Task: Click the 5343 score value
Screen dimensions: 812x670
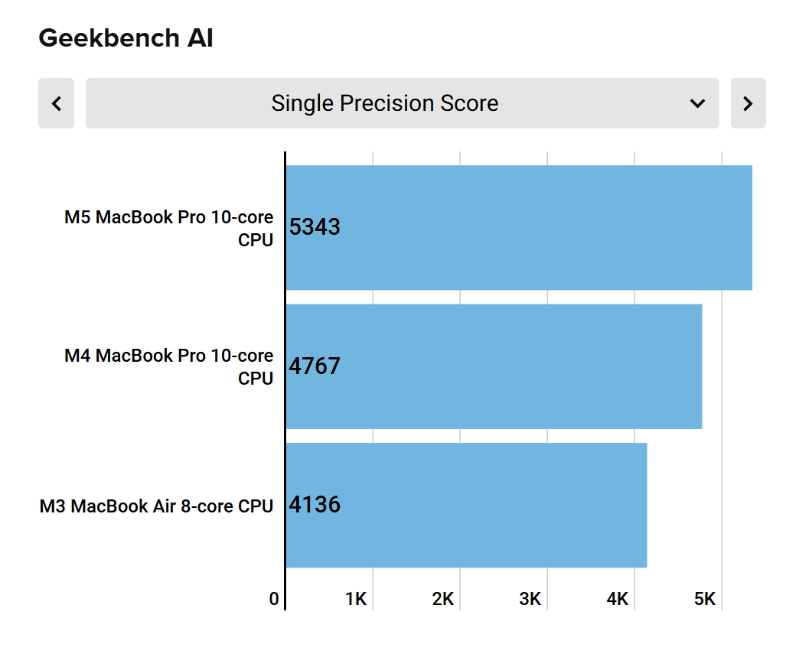Action: pos(315,228)
